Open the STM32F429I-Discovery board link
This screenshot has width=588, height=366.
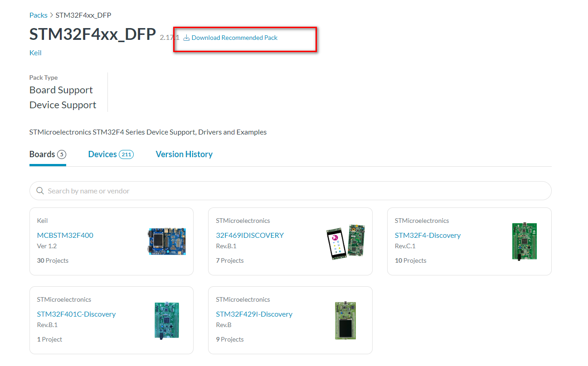(254, 314)
